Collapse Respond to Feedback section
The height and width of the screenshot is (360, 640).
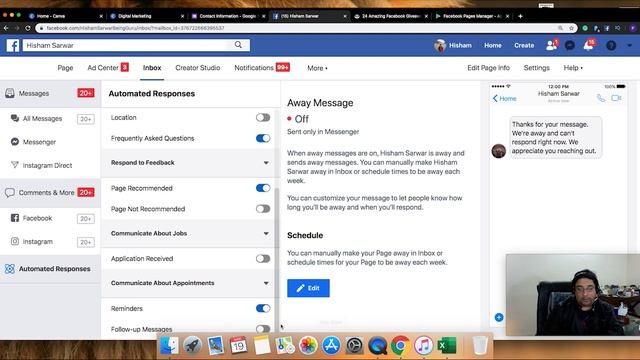tap(266, 163)
